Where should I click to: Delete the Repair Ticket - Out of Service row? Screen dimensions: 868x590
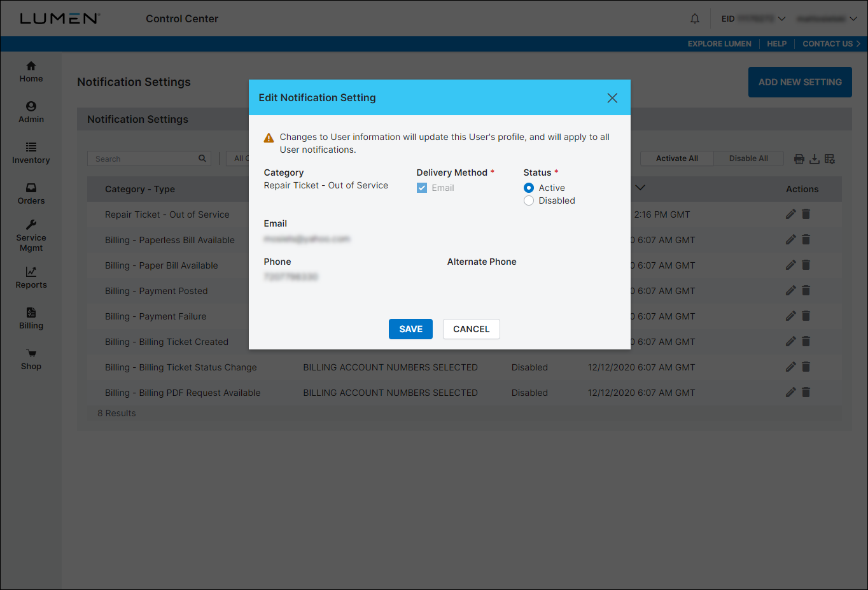(806, 214)
